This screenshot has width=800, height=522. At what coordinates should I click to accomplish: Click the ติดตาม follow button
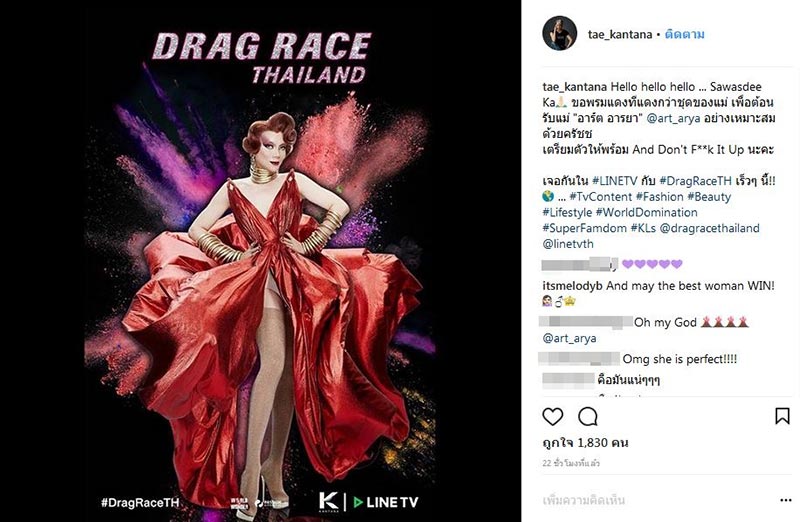[685, 34]
